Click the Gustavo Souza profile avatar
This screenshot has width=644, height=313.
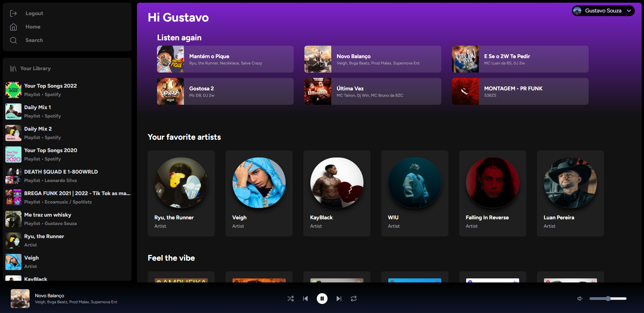click(577, 11)
